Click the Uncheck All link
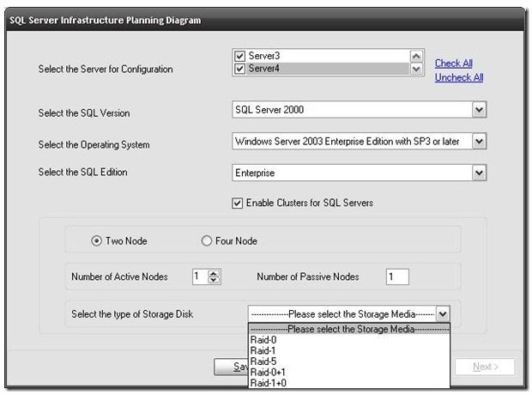Viewport: 532px width, 395px height. (x=459, y=77)
